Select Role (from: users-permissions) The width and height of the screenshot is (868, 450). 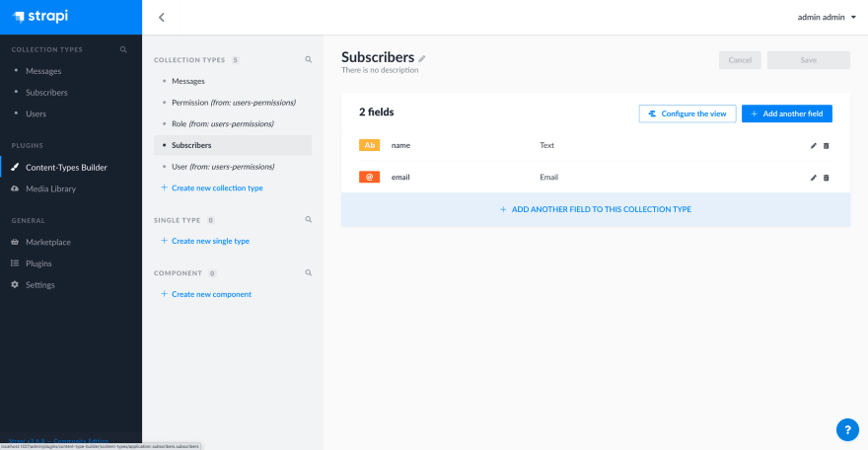coord(223,123)
